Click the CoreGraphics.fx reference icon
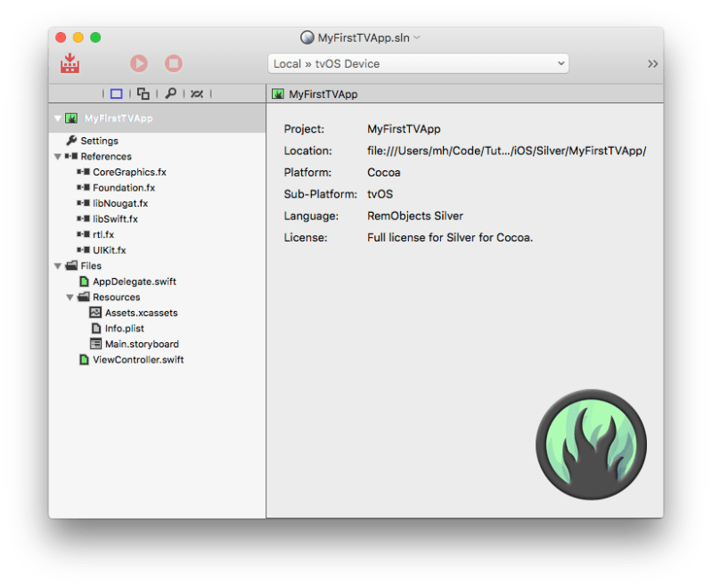The image size is (712, 588). (83, 172)
